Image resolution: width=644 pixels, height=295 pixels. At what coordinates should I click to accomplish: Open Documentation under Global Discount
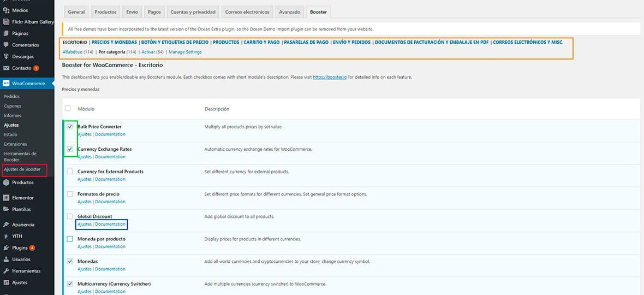pyautogui.click(x=110, y=225)
